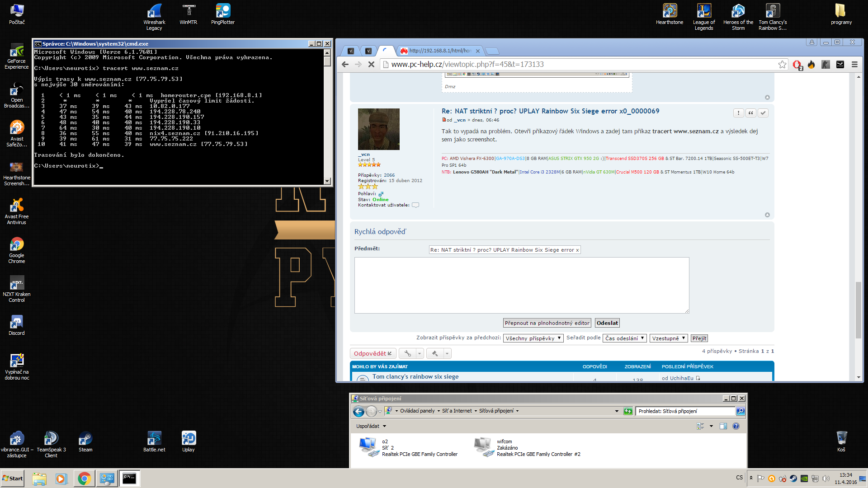Switch to the 192.168.8.1 router tab

[439, 51]
